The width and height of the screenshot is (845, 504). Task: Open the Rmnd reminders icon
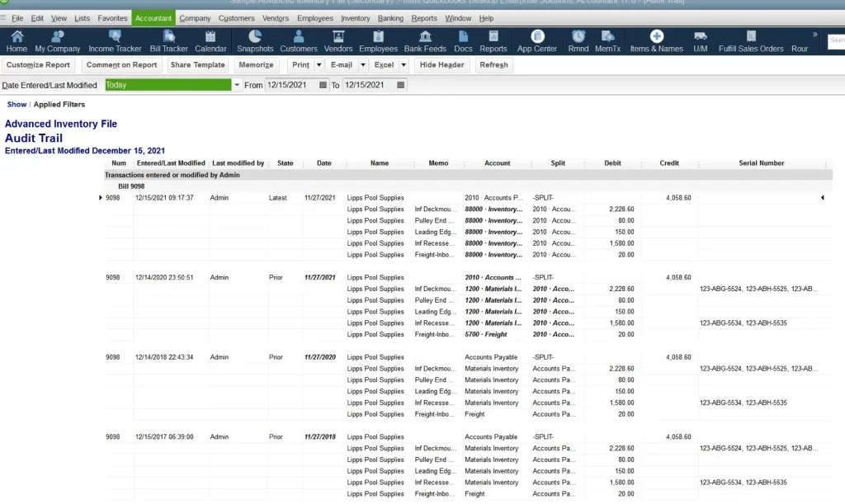[578, 41]
